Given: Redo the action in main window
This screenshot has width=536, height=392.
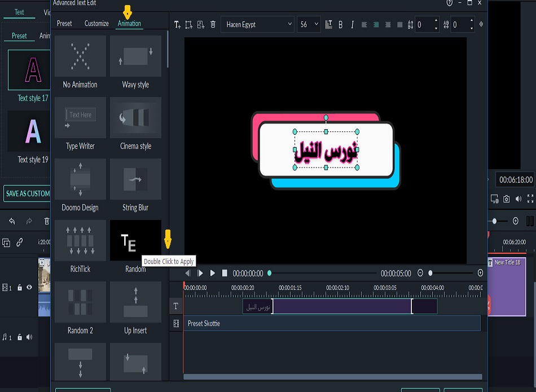Looking at the screenshot, I should pyautogui.click(x=29, y=221).
